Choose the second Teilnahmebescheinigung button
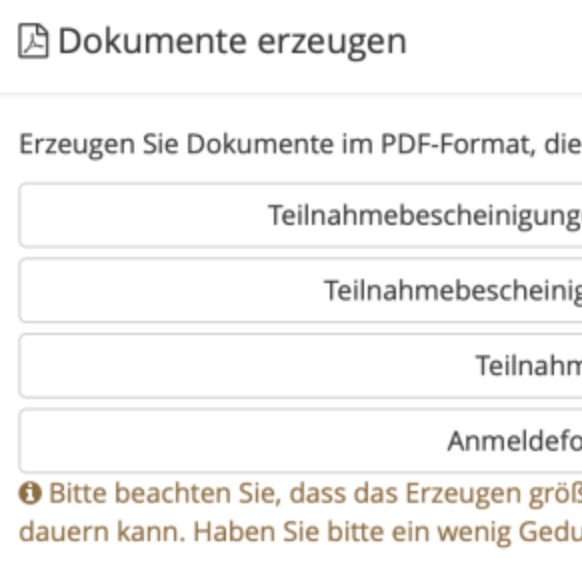Viewport: 582px width, 582px height. [300, 291]
